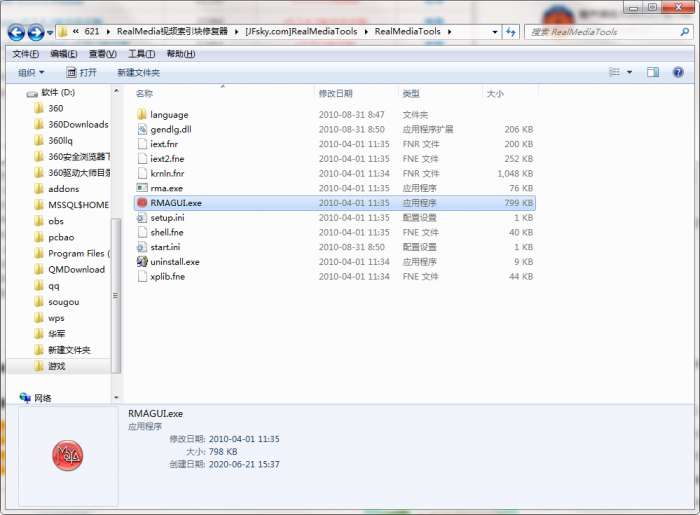This screenshot has height=515, width=700.
Task: Click 新建文件夹 in toolbar
Action: click(138, 72)
